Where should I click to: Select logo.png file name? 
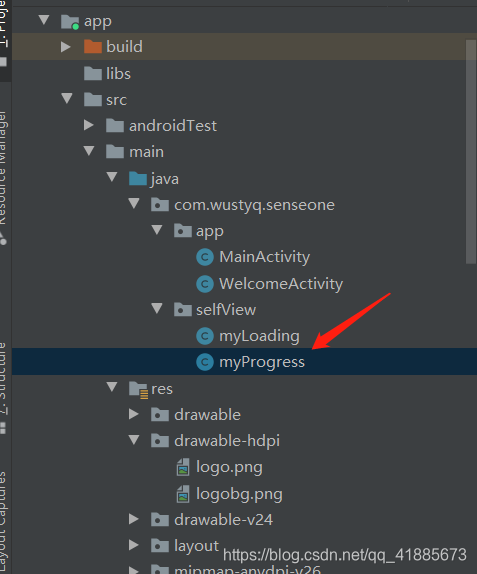point(229,467)
